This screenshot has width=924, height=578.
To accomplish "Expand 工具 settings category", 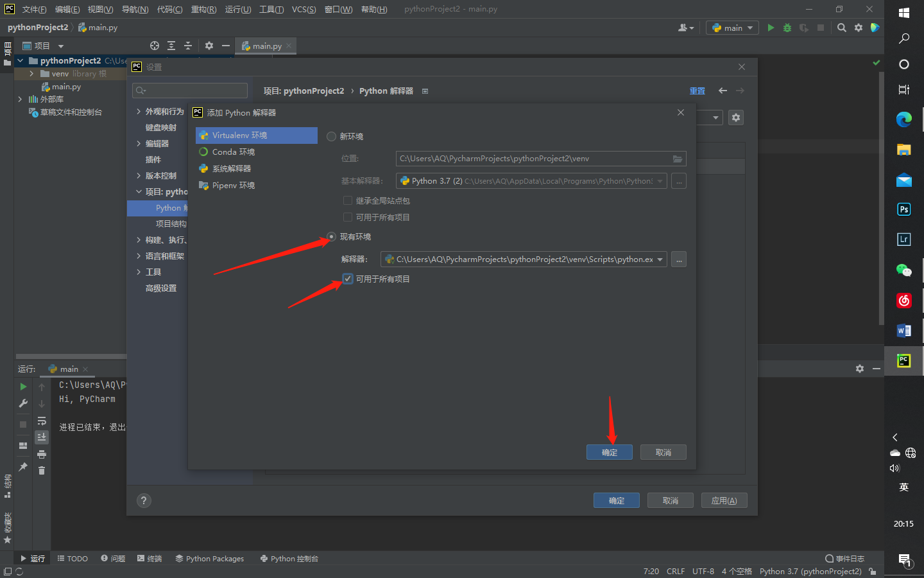I will point(139,272).
